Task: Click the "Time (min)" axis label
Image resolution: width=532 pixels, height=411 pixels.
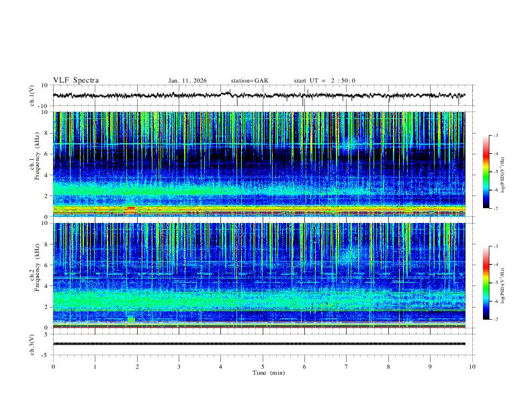Action: tap(269, 373)
